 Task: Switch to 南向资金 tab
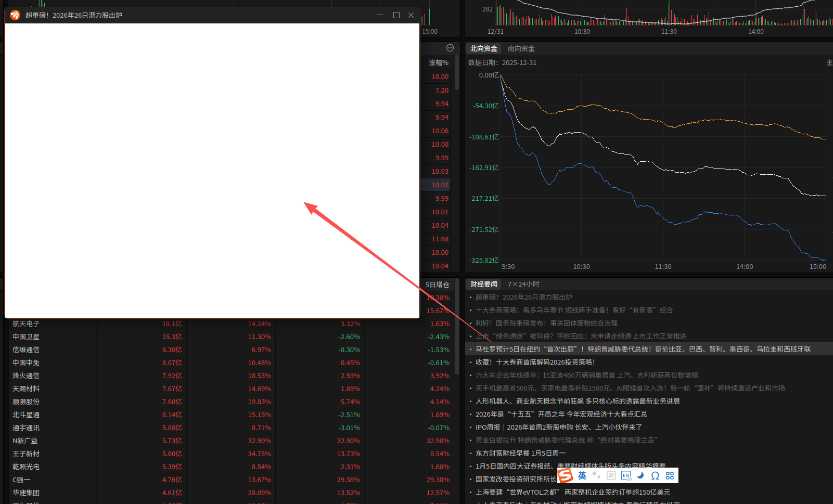pos(521,48)
